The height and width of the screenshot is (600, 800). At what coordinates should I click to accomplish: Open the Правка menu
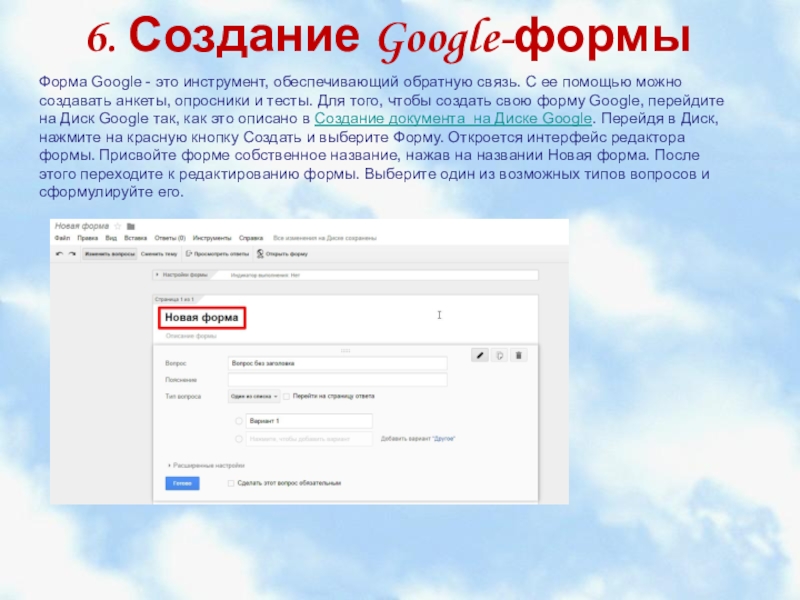87,238
